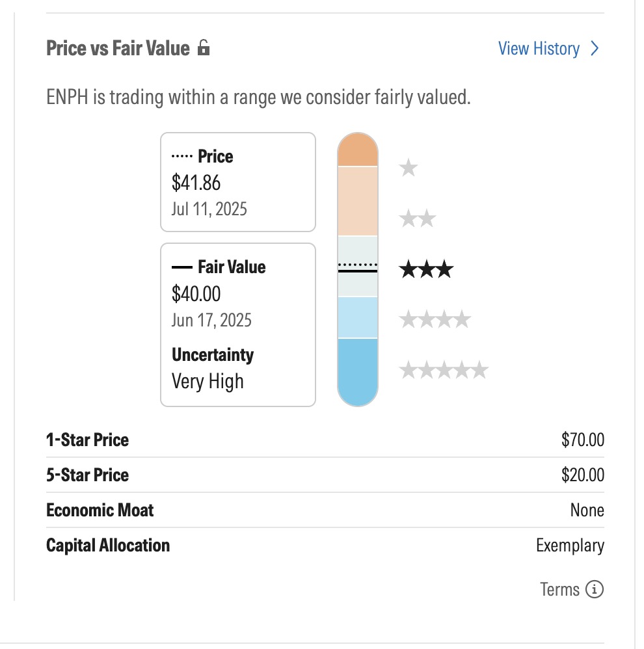Image resolution: width=644 pixels, height=649 pixels.
Task: Click the Terms text label
Action: pos(559,589)
